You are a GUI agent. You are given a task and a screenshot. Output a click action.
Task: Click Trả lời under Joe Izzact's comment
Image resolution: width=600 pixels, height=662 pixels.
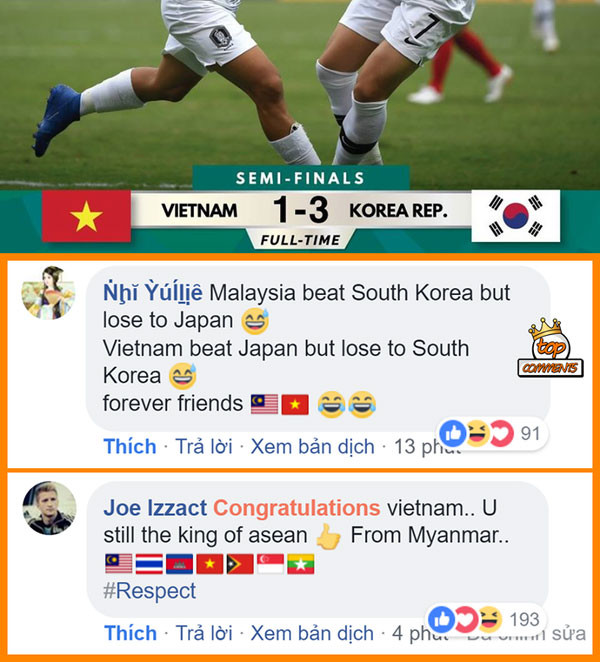click(204, 633)
